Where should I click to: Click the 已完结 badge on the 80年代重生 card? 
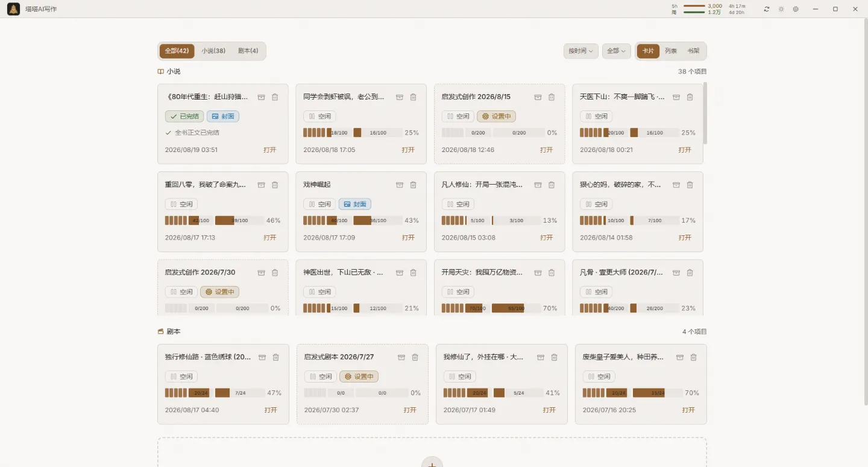tap(184, 116)
